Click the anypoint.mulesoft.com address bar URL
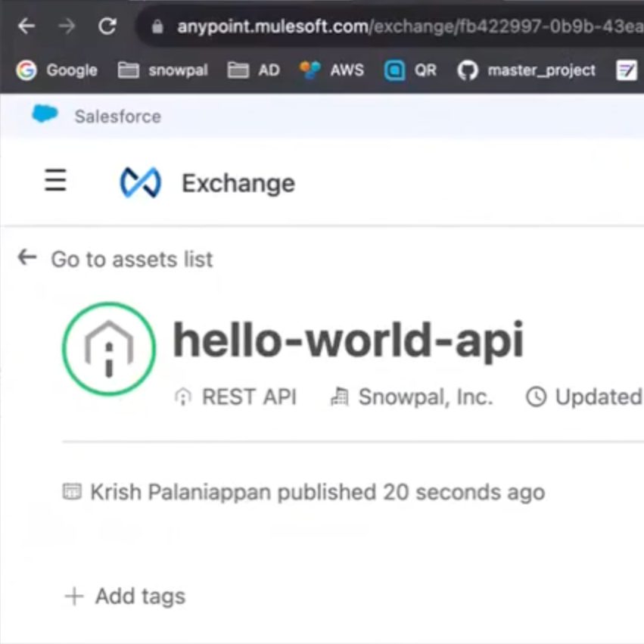 pyautogui.click(x=410, y=27)
